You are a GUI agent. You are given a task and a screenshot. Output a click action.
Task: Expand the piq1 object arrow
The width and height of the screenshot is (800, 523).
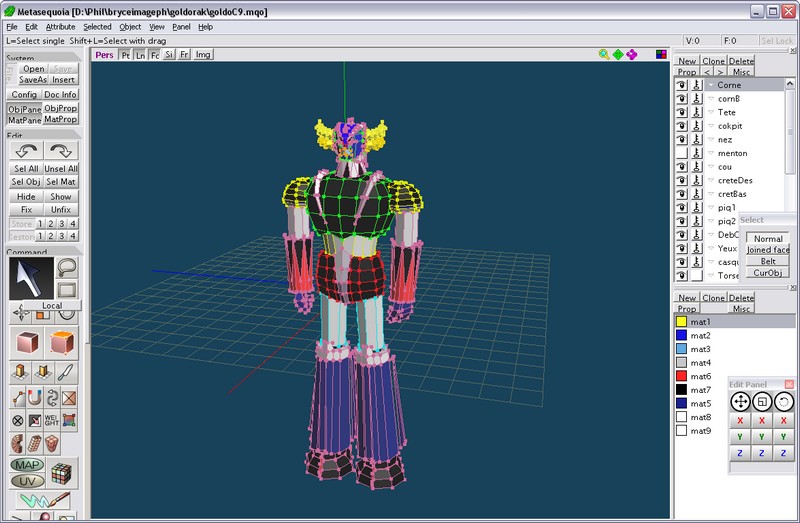711,208
